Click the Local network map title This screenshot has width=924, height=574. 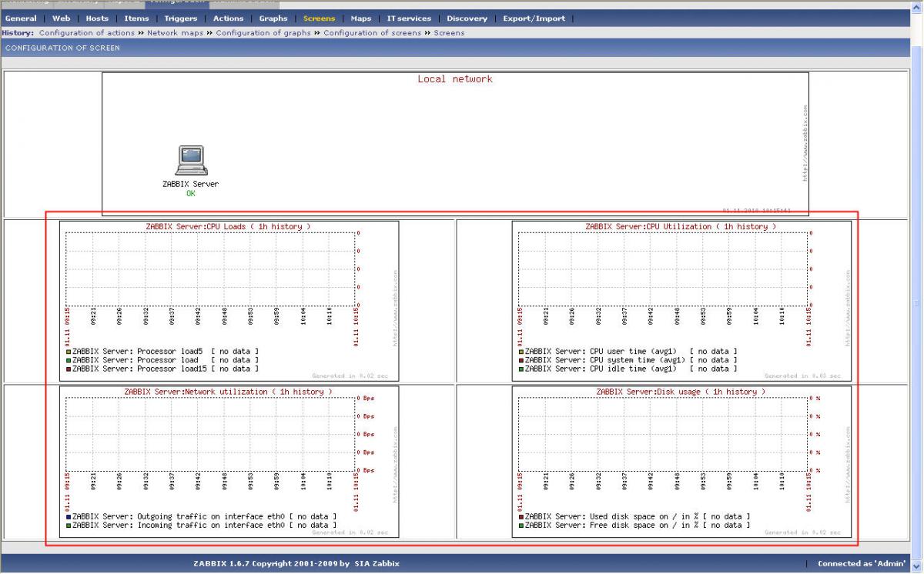[455, 78]
